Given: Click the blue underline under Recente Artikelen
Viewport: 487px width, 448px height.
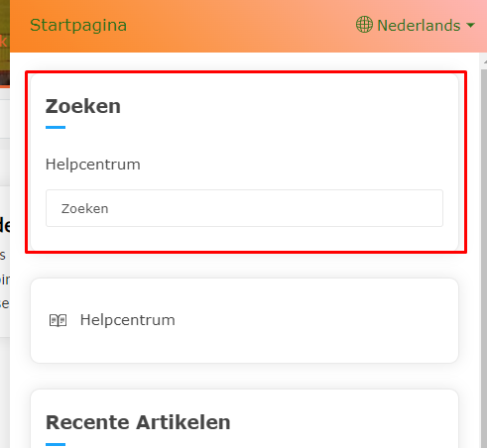Looking at the screenshot, I should (56, 444).
